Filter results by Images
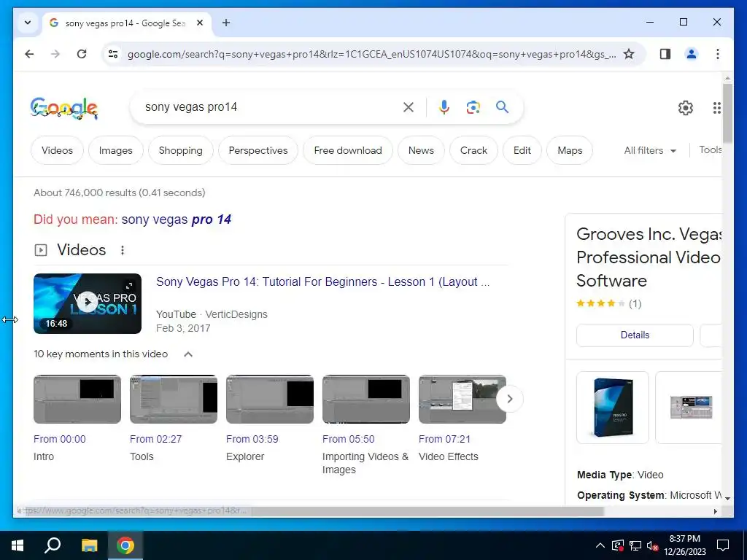 pyautogui.click(x=116, y=150)
